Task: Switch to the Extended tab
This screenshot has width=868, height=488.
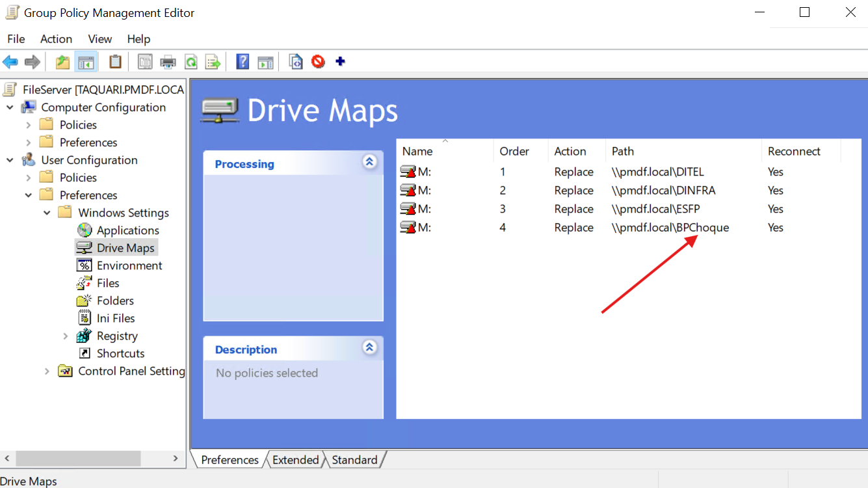Action: [x=295, y=460]
